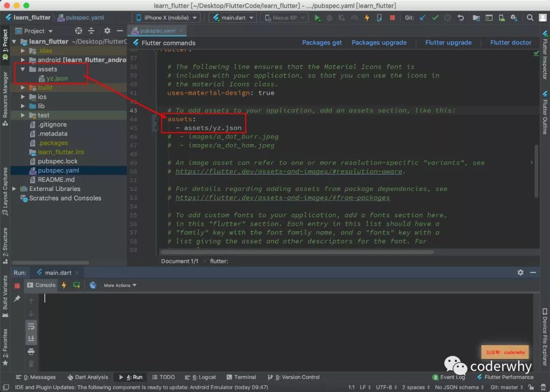
Task: Open Flutter Inspector side panel
Action: pos(545,55)
